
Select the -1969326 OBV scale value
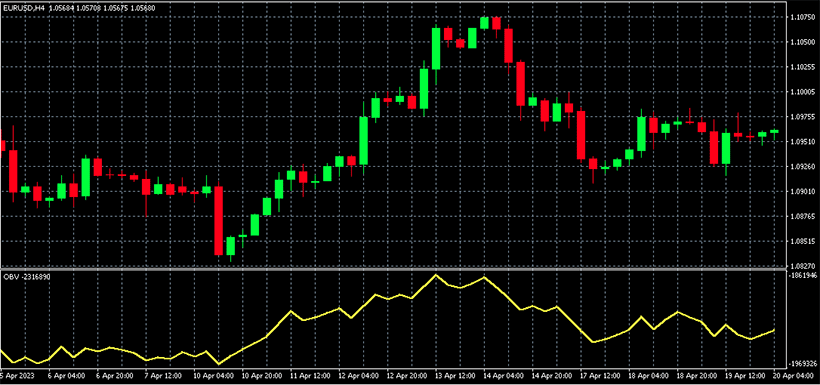pos(804,363)
